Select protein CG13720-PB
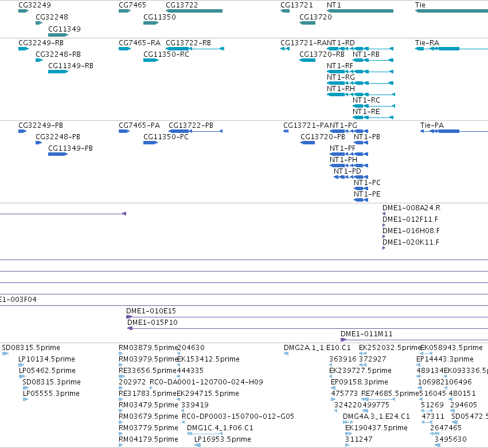Image resolution: width=488 pixels, height=448 pixels. (x=323, y=137)
